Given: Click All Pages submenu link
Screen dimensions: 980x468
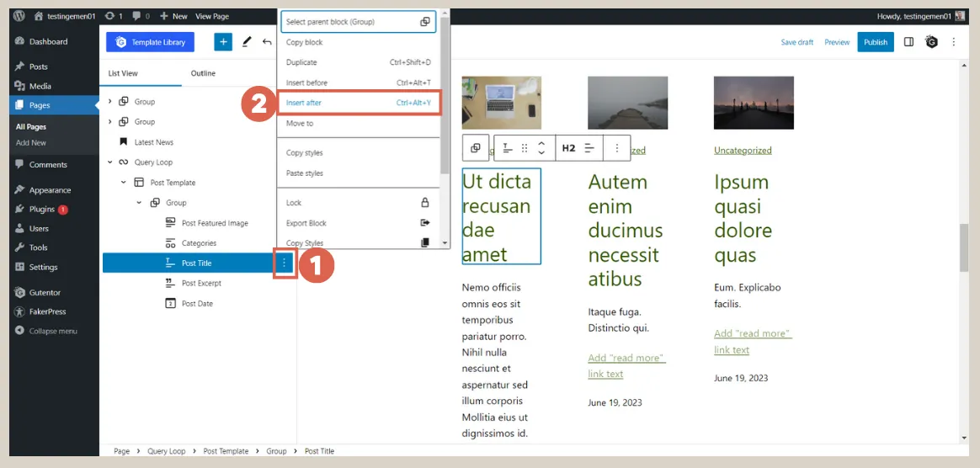Looking at the screenshot, I should 31,127.
